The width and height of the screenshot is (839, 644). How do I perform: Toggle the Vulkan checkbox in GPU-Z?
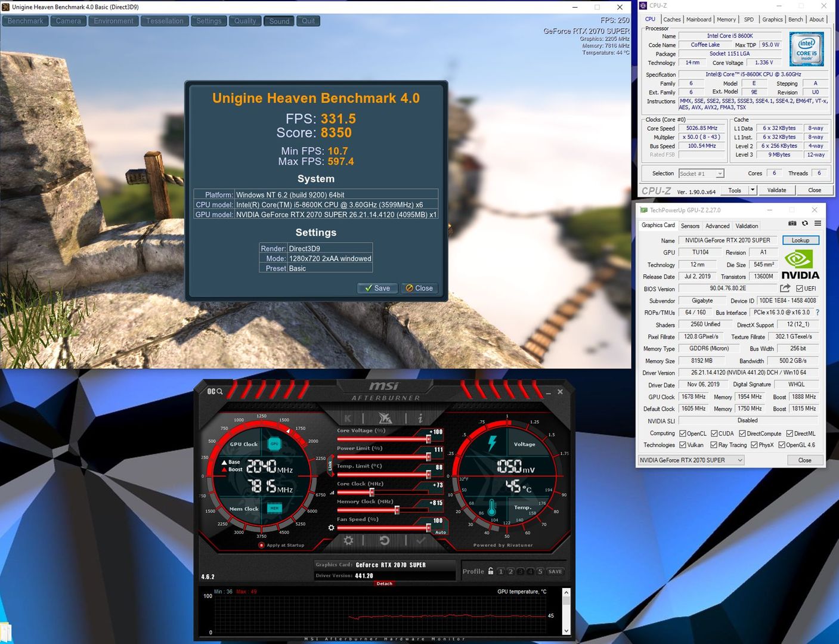click(x=683, y=445)
